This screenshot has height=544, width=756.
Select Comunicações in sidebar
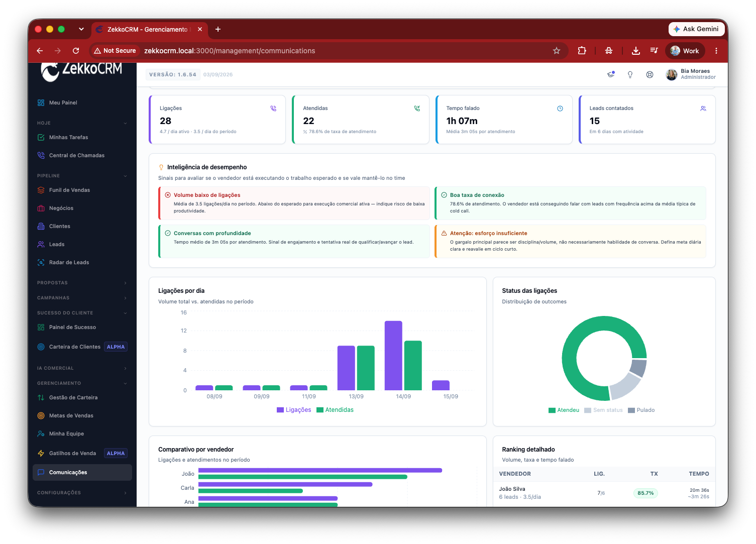coord(82,472)
